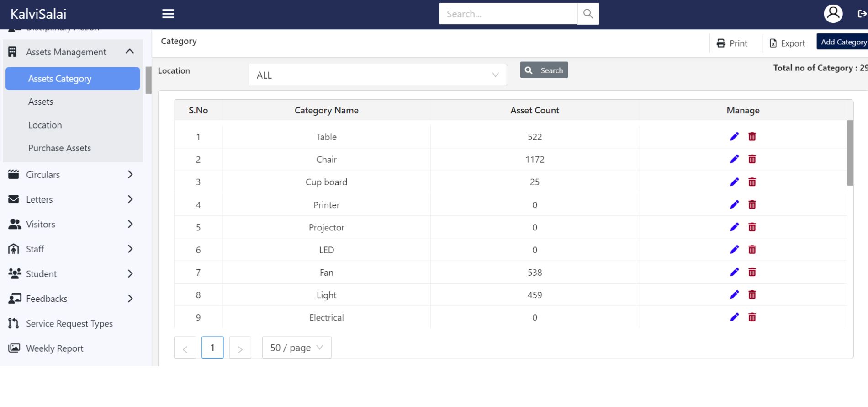The height and width of the screenshot is (407, 868).
Task: Click the KalviSalai logo
Action: pos(38,14)
